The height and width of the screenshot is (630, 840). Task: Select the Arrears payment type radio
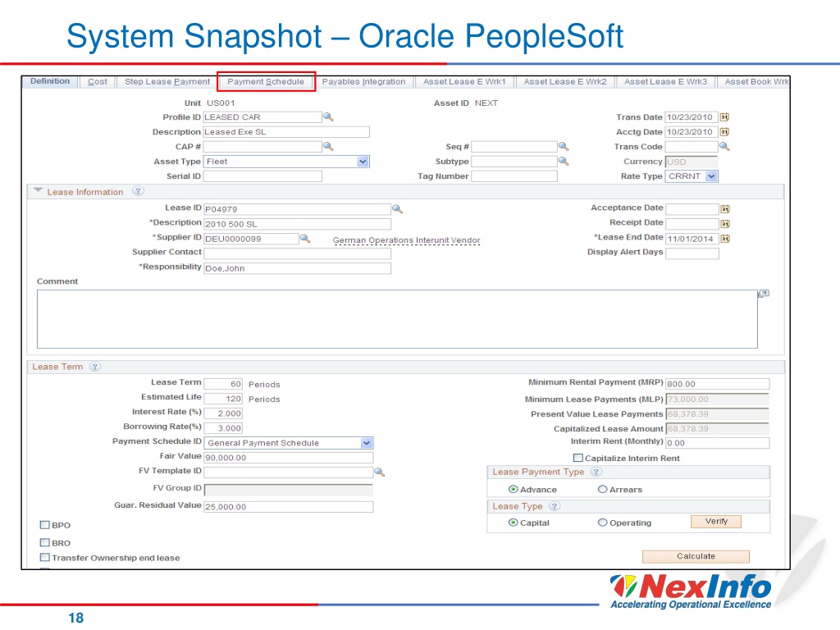tap(603, 489)
